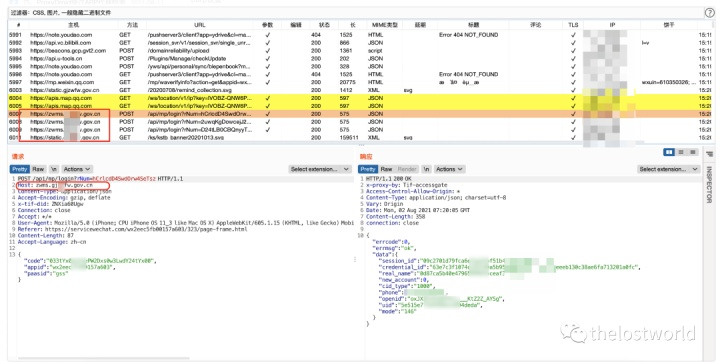Image resolution: width=720 pixels, height=364 pixels.
Task: Switch to side-by-side layout view icon
Action: click(x=669, y=152)
